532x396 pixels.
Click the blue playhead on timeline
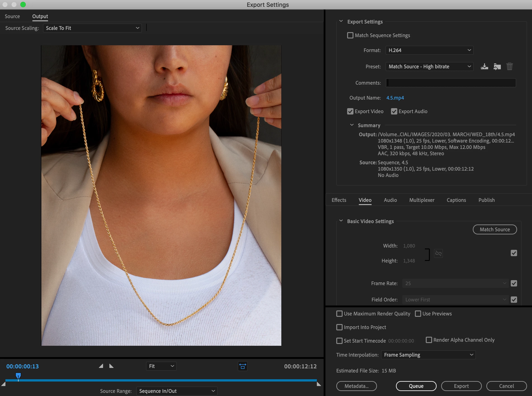[18, 375]
